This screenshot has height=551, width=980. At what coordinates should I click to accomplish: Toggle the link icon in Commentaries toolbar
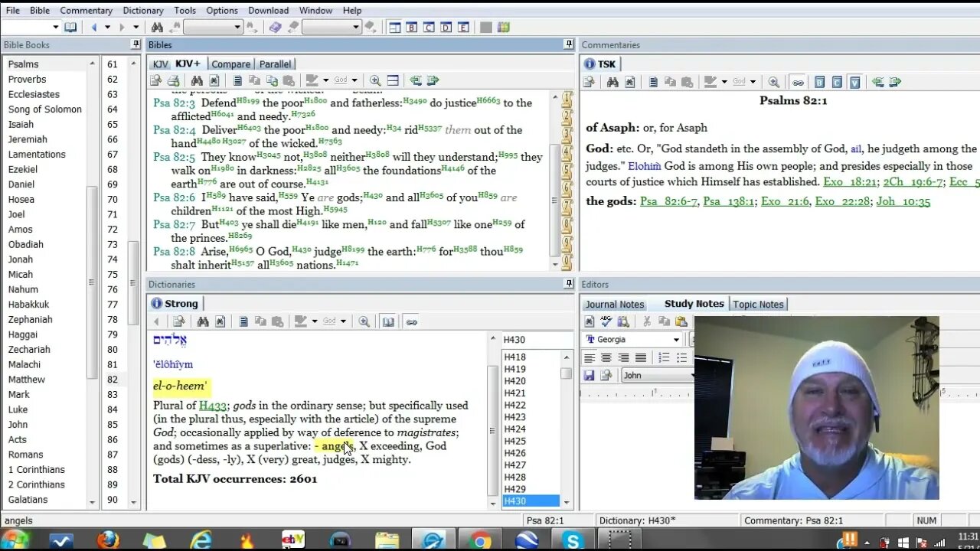[798, 82]
